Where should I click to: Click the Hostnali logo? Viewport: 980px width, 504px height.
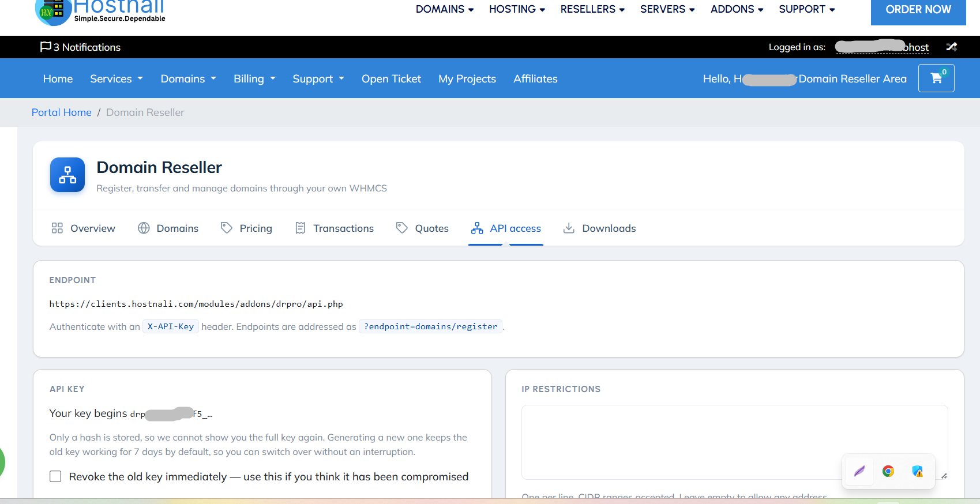[100, 12]
